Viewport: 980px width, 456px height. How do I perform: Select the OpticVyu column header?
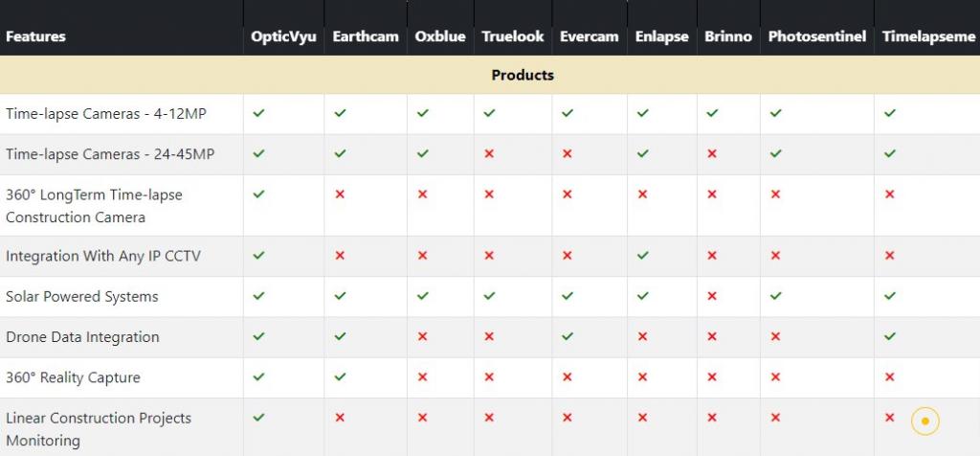pyautogui.click(x=283, y=36)
